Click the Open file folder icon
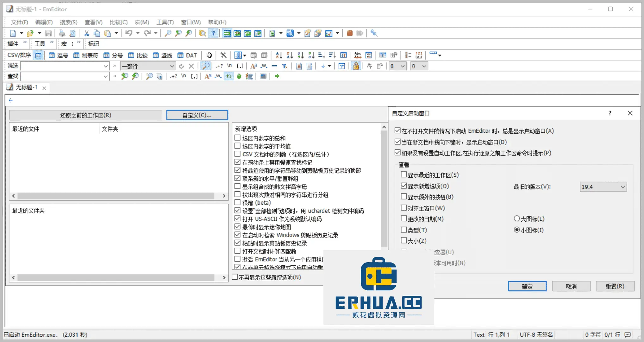 pos(30,33)
